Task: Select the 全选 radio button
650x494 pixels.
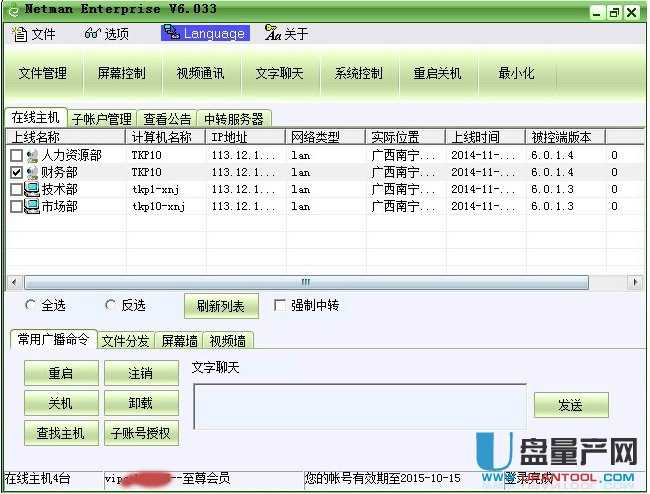Action: tap(30, 305)
